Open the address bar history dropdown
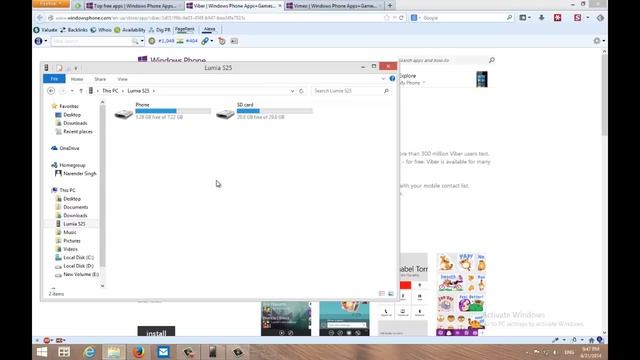The width and height of the screenshot is (640, 360). tap(292, 91)
